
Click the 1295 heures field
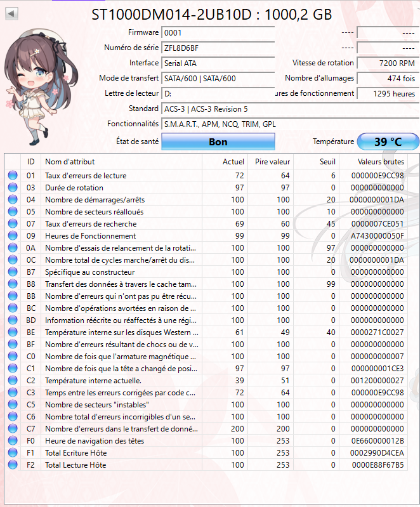[x=388, y=93]
